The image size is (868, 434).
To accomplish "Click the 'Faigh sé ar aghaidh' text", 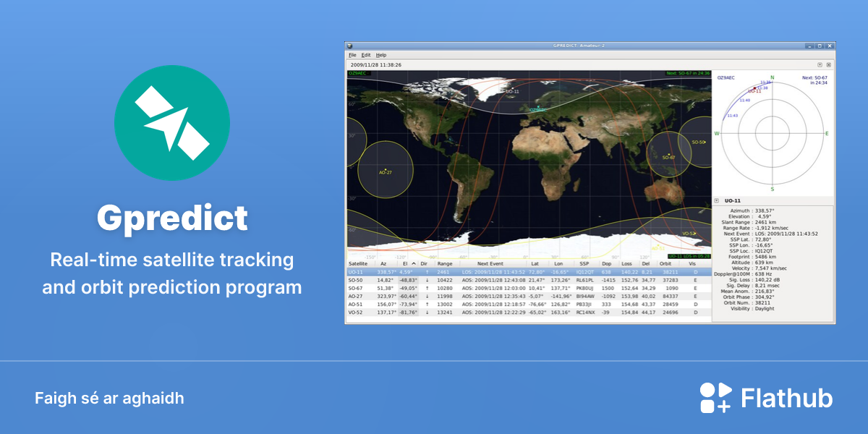I will pos(109,399).
